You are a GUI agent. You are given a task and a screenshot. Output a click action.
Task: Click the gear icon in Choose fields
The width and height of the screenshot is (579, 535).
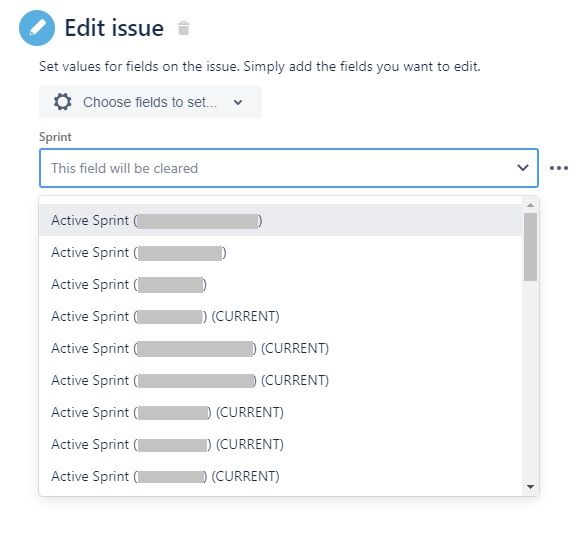pyautogui.click(x=62, y=102)
